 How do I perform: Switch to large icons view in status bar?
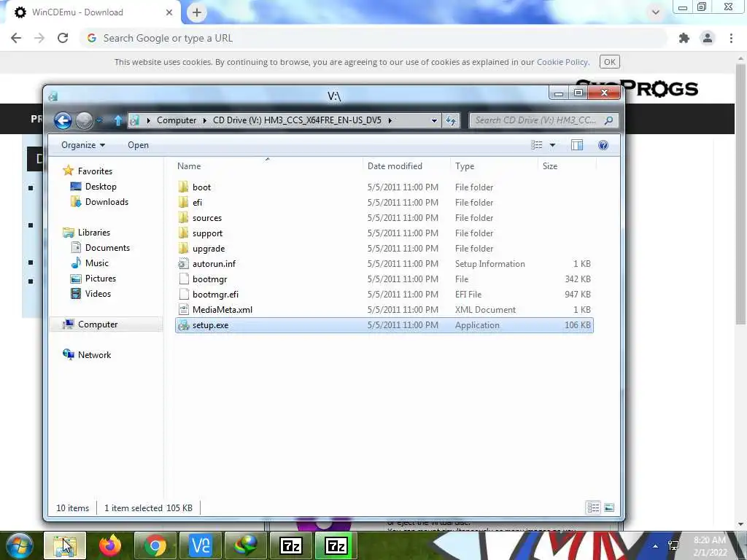(x=609, y=507)
